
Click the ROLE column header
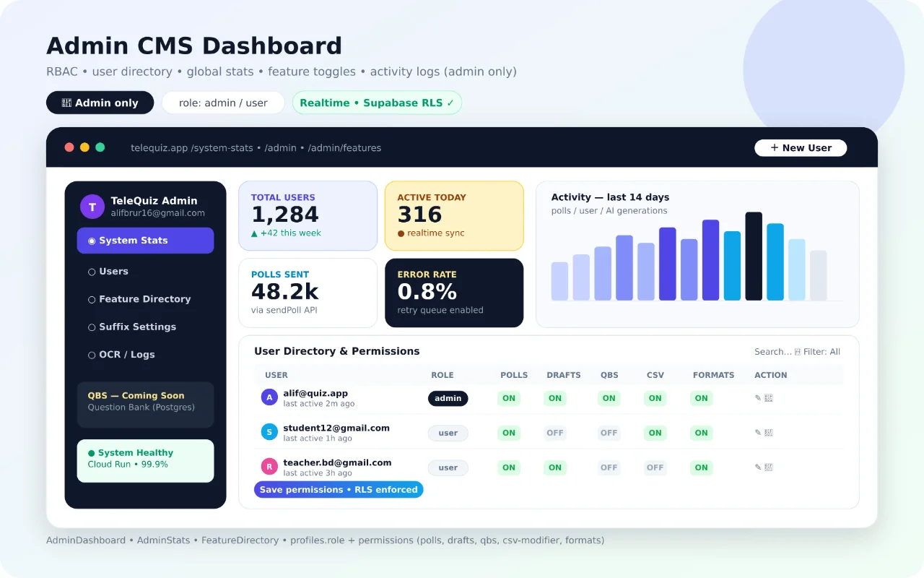coord(443,375)
